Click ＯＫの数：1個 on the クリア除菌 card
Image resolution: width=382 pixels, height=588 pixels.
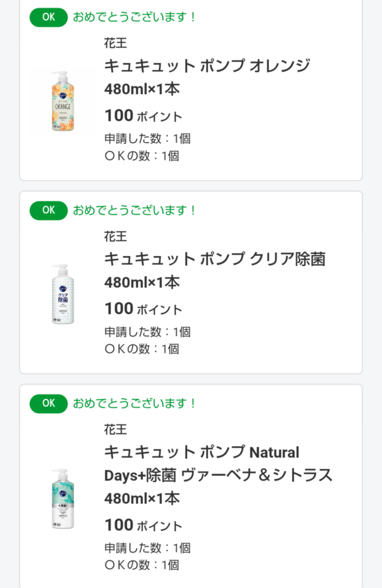click(x=141, y=349)
